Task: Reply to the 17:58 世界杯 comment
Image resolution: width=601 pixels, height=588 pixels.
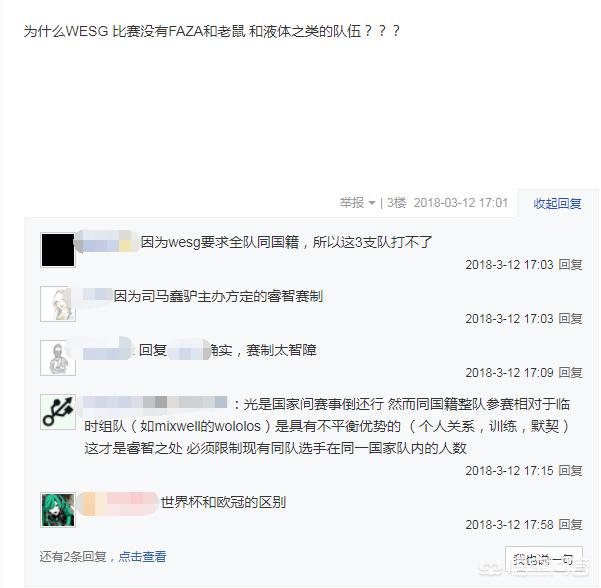Action: [570, 524]
